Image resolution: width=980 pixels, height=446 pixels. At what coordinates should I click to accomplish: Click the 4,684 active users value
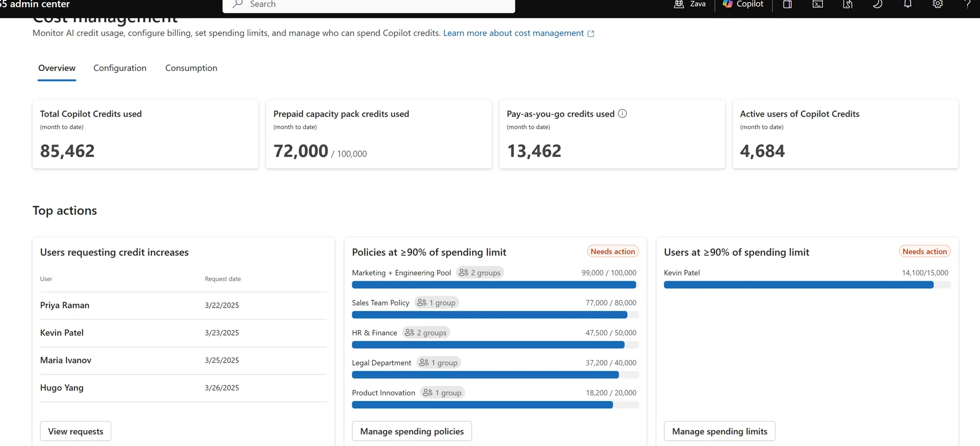click(762, 151)
